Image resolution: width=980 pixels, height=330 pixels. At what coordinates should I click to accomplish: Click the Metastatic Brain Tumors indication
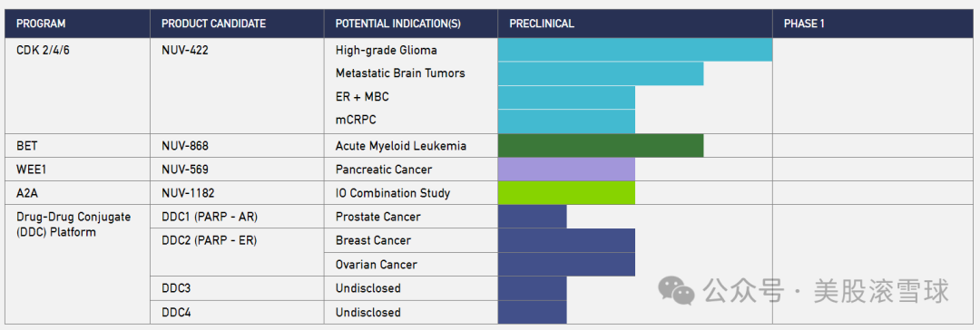(400, 73)
